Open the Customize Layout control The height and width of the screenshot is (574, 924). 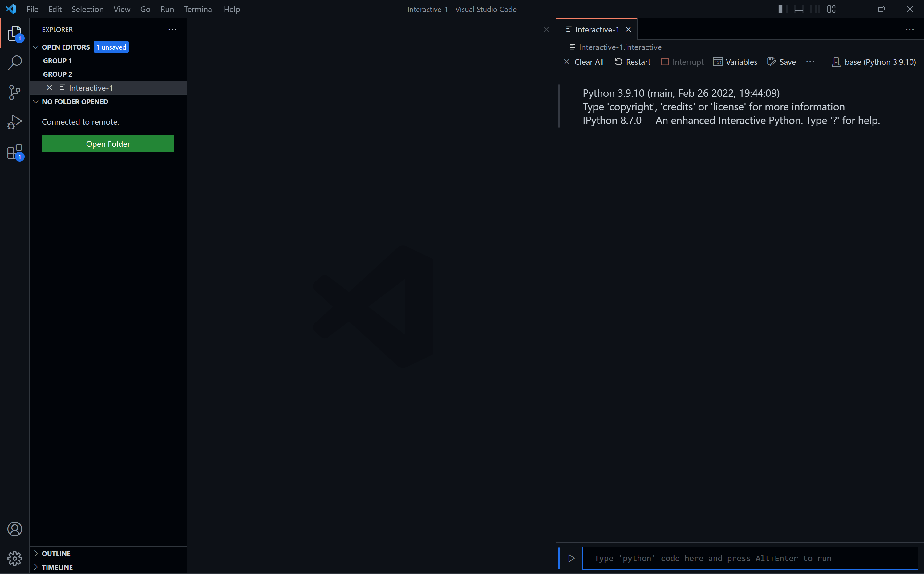831,9
